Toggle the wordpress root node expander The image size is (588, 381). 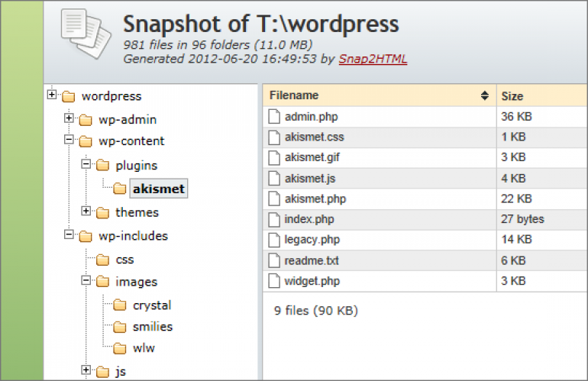click(52, 95)
